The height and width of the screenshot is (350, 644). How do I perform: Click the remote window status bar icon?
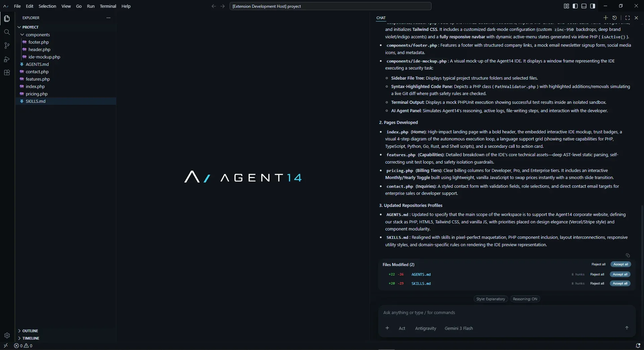[6, 346]
